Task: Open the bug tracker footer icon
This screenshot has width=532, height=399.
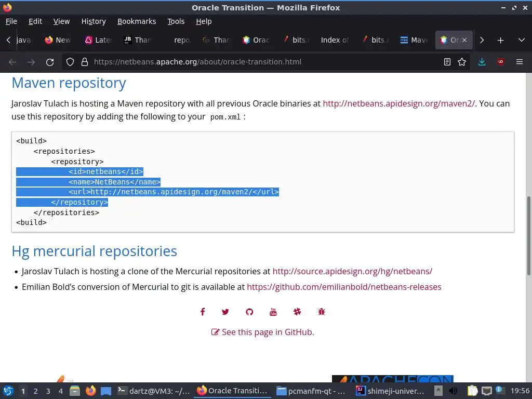Action: click(322, 312)
